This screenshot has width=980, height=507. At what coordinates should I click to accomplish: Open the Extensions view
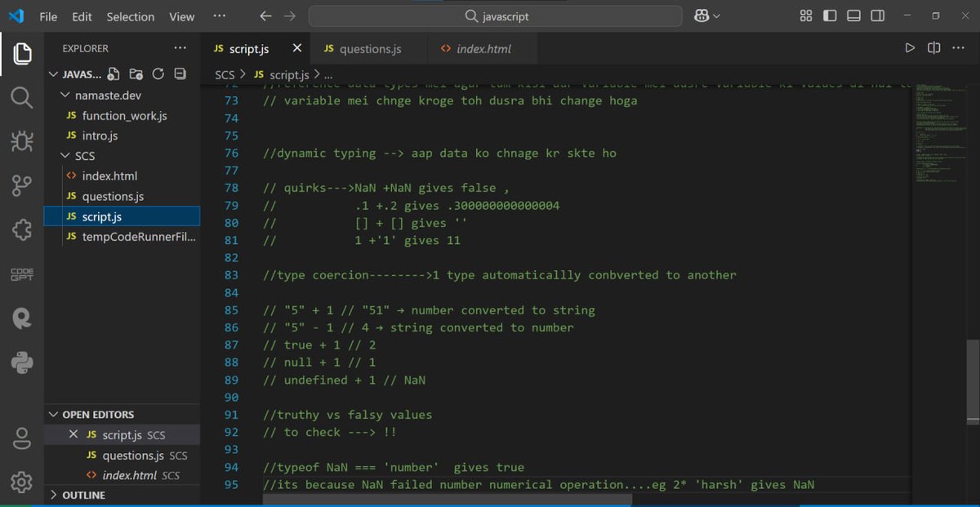22,230
